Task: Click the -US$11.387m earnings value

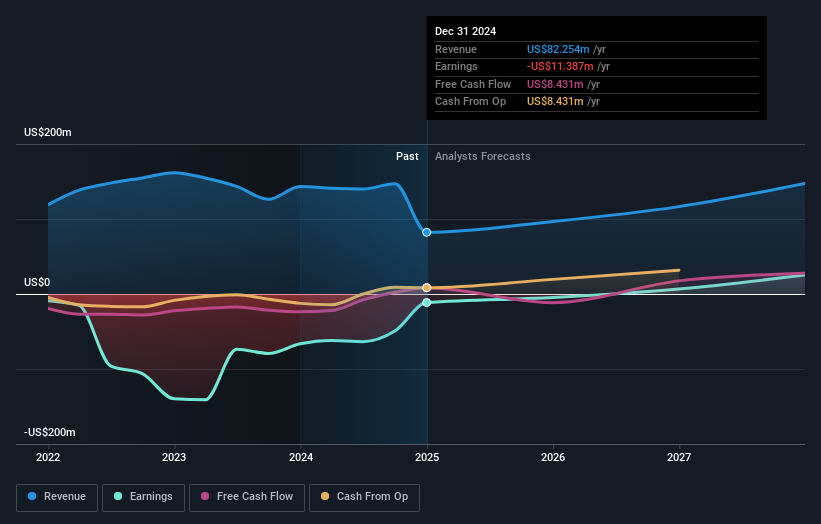Action: [560, 66]
